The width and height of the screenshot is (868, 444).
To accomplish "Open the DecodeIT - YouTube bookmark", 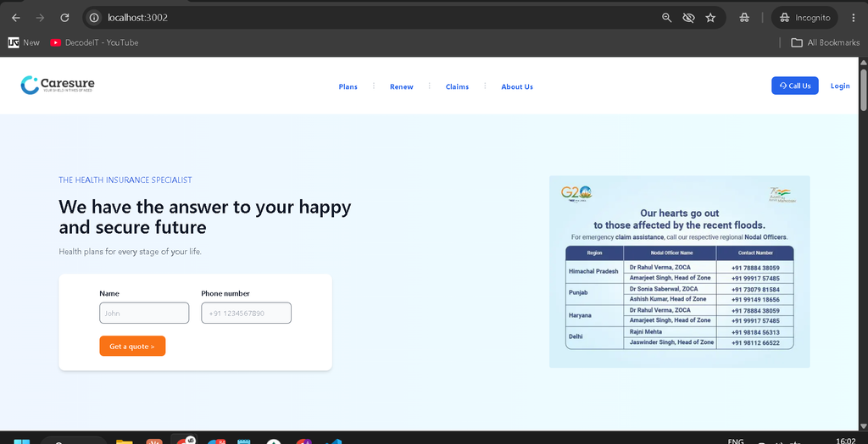I will (x=94, y=42).
